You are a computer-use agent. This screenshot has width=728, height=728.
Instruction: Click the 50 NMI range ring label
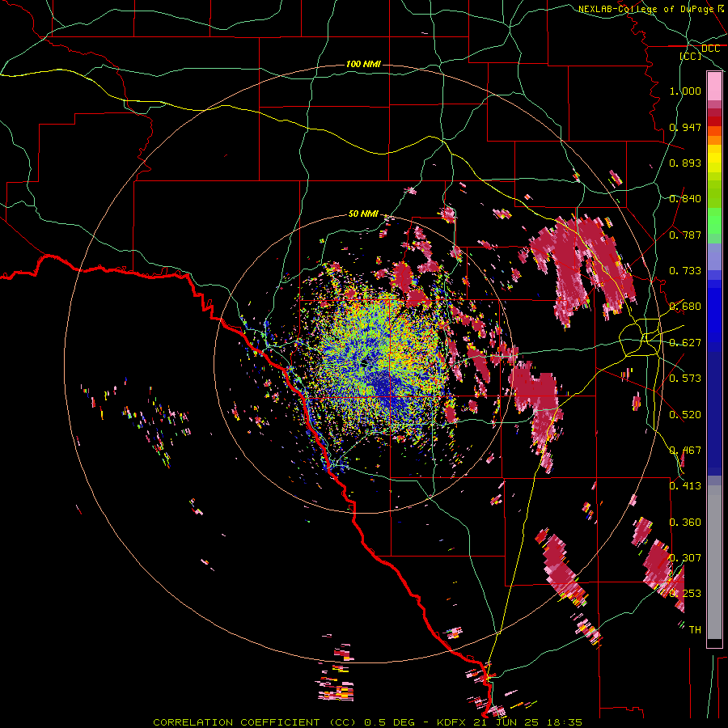(x=363, y=214)
